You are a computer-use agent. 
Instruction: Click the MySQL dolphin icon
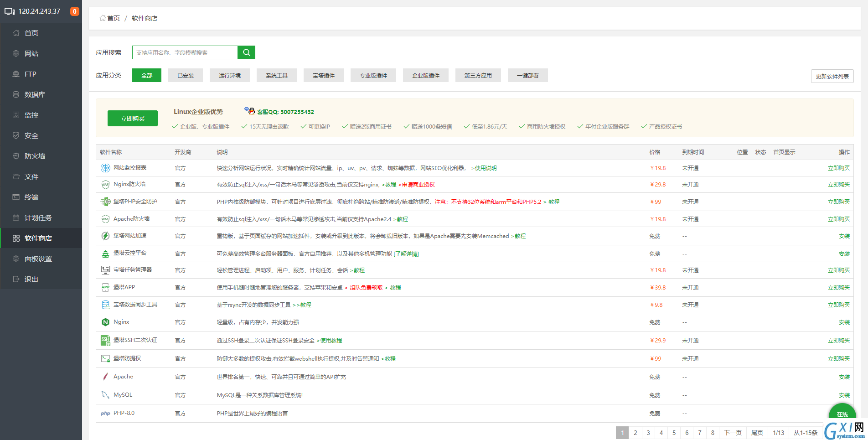coord(105,395)
